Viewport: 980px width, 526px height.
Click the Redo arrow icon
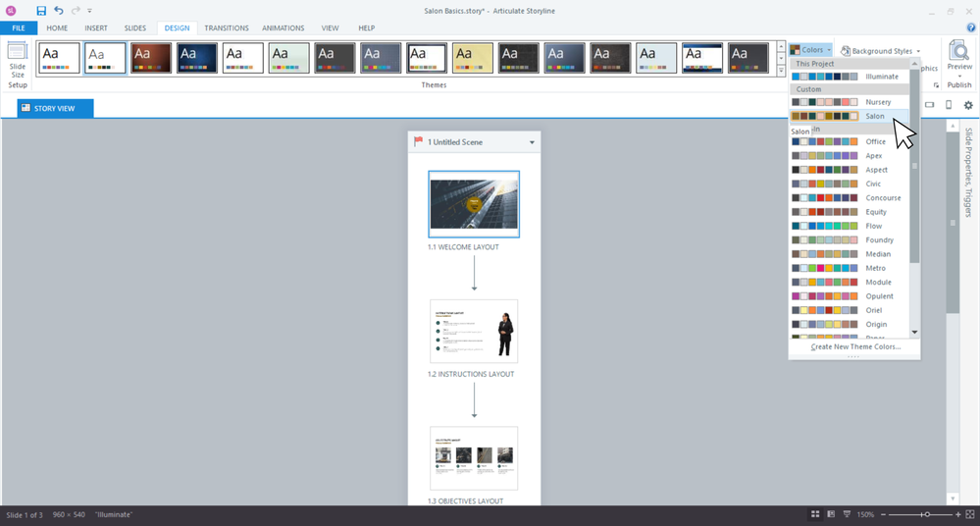tap(76, 11)
